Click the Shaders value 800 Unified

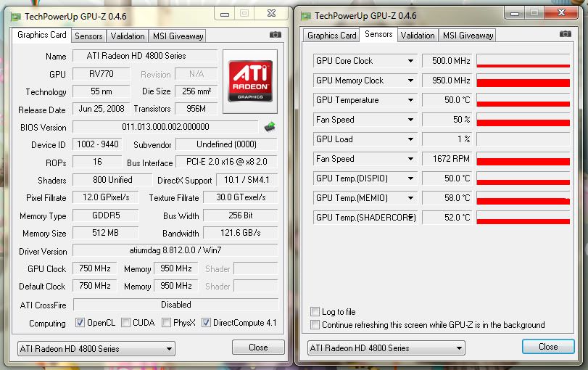[x=112, y=180]
